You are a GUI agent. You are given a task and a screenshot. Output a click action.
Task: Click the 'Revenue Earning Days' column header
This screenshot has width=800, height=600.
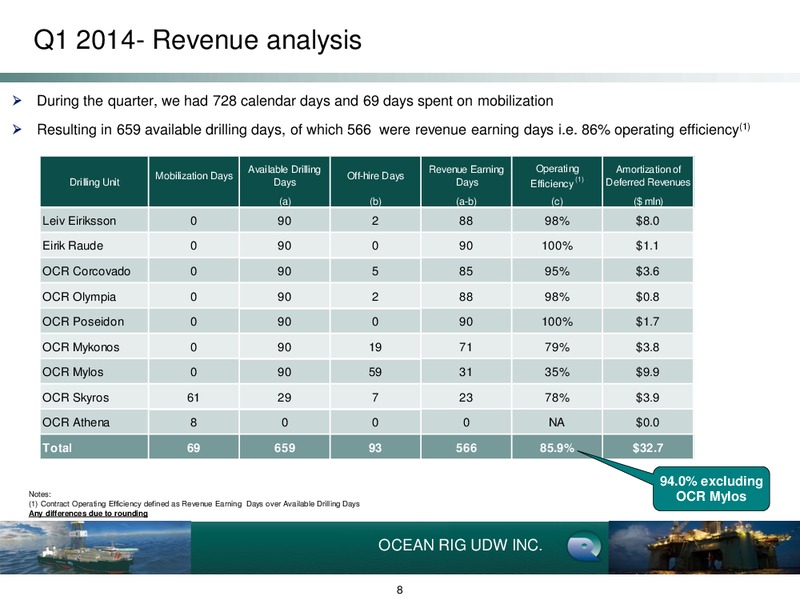466,182
